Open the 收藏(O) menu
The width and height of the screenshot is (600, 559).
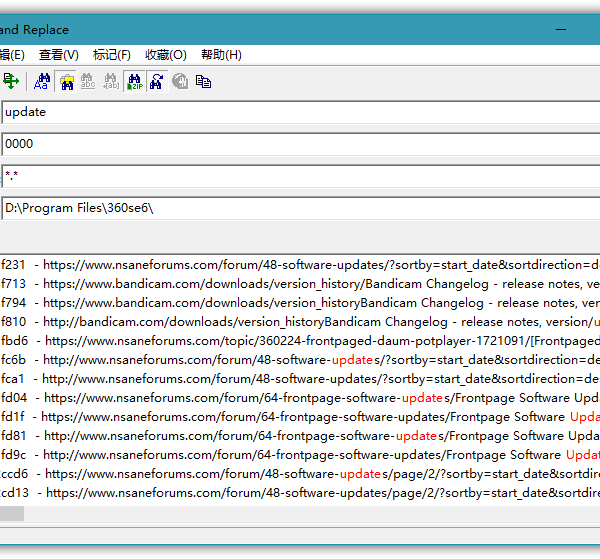pyautogui.click(x=165, y=55)
